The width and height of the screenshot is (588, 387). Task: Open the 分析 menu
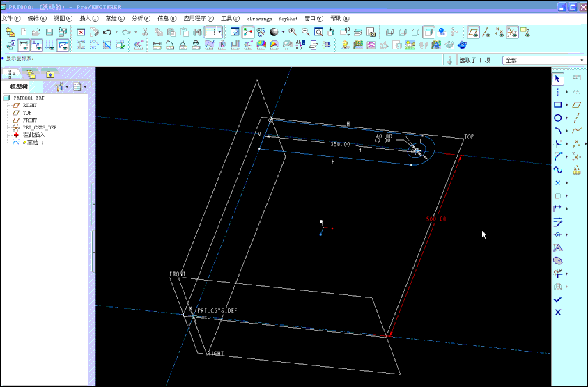tap(141, 18)
